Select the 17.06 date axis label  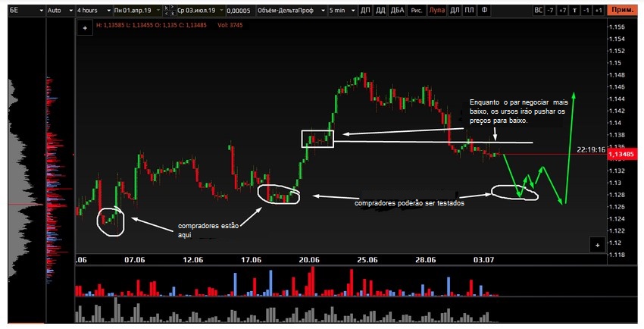[252, 260]
